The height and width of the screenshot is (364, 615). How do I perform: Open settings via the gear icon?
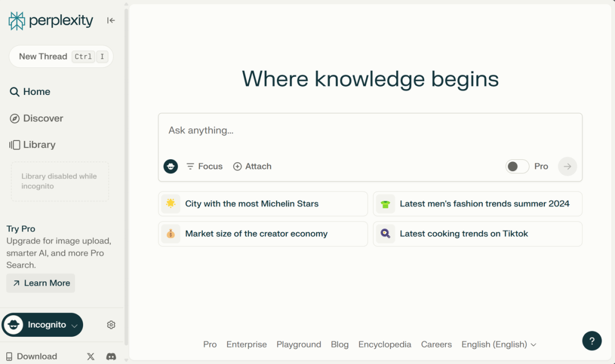coord(111,325)
